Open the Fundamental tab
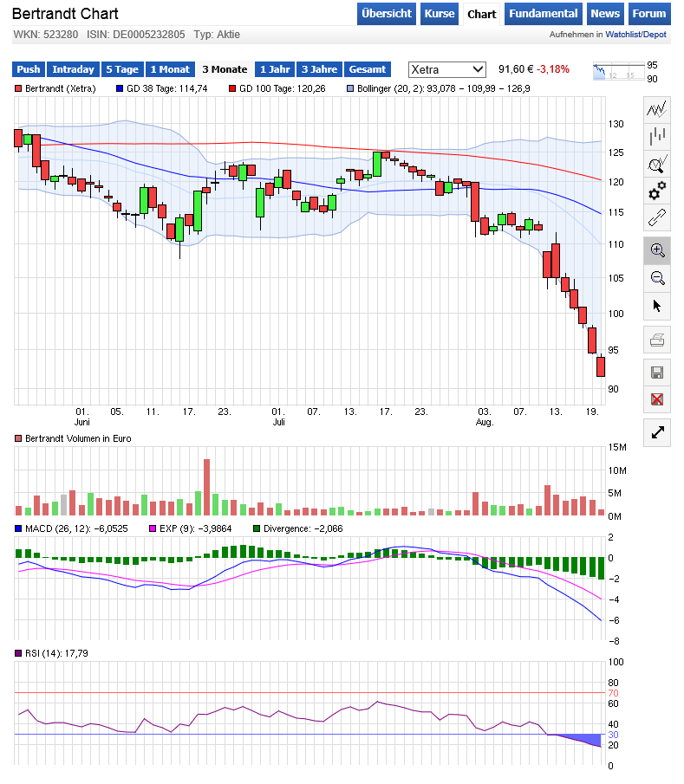 543,14
